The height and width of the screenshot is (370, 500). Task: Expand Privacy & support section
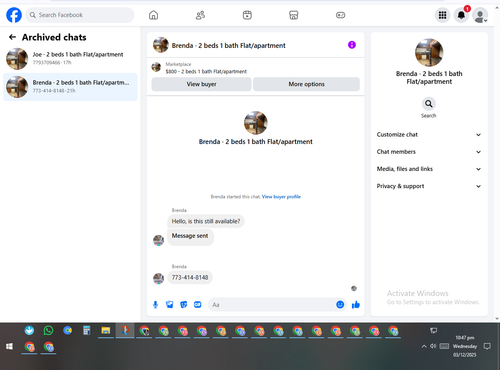pyautogui.click(x=429, y=186)
